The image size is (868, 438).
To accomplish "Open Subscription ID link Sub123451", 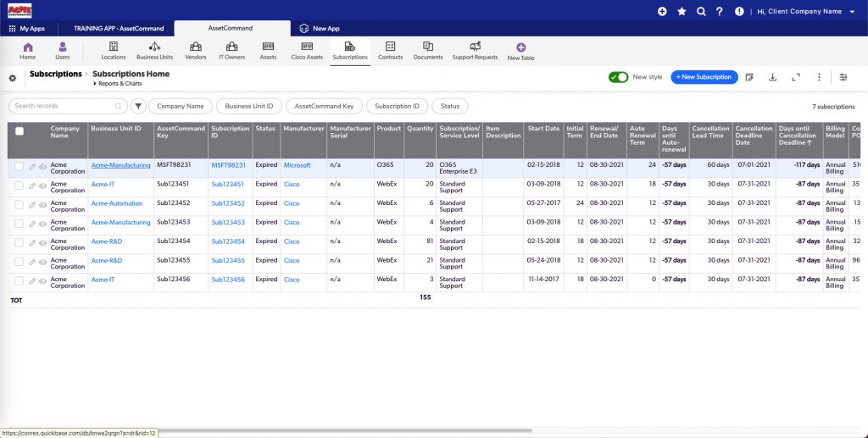I will (x=228, y=184).
